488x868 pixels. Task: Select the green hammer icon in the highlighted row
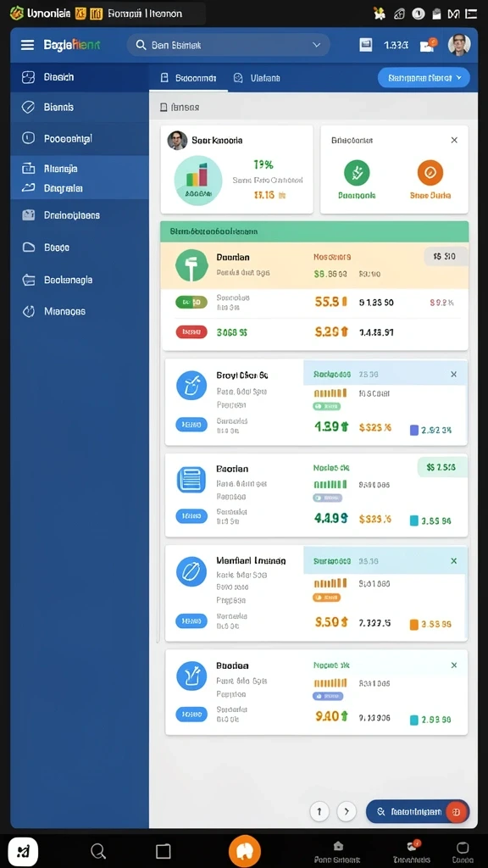coord(191,265)
